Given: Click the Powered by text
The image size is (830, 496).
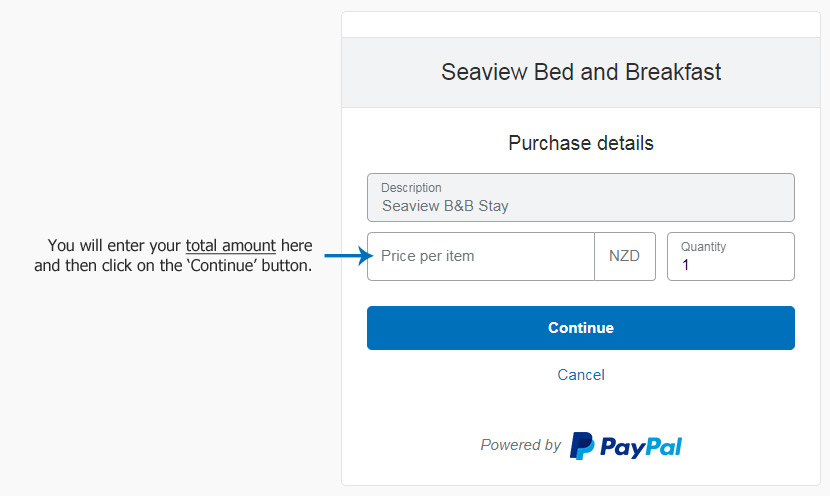Looking at the screenshot, I should pos(520,445).
